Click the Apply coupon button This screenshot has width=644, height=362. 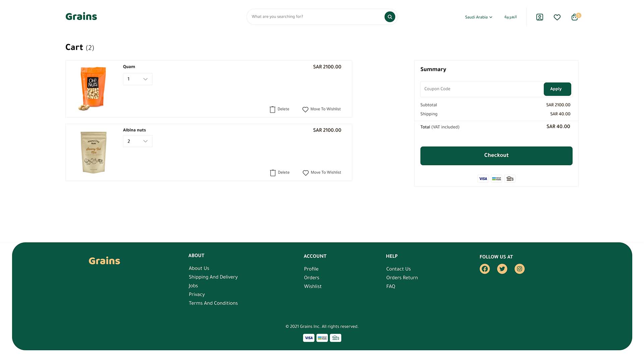(x=557, y=89)
